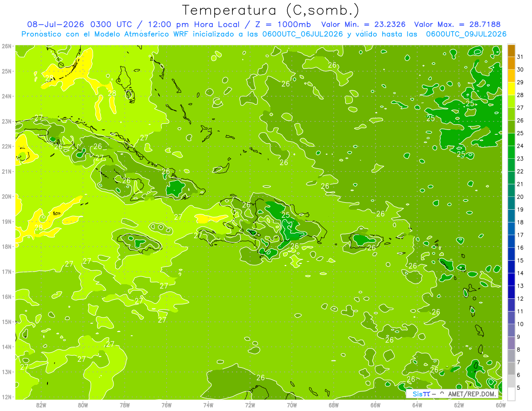Click latitude axis label 19N
This screenshot has width=532, height=411.
(7, 221)
